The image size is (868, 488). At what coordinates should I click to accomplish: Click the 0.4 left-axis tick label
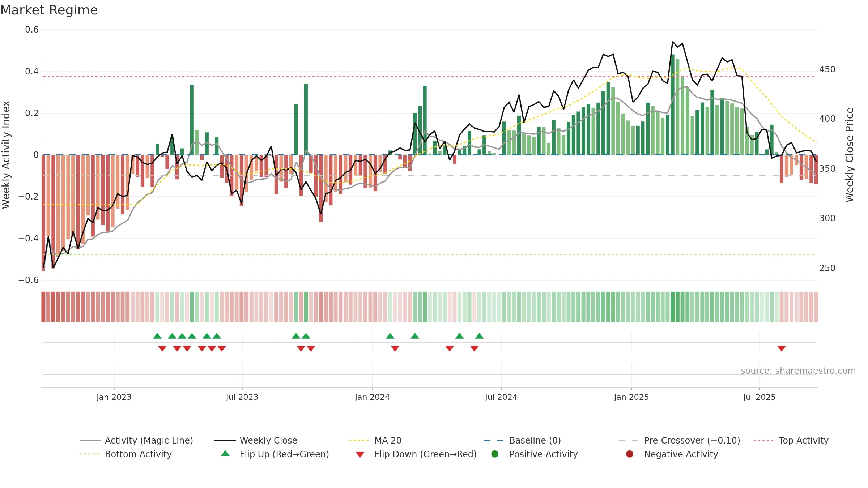pyautogui.click(x=32, y=72)
